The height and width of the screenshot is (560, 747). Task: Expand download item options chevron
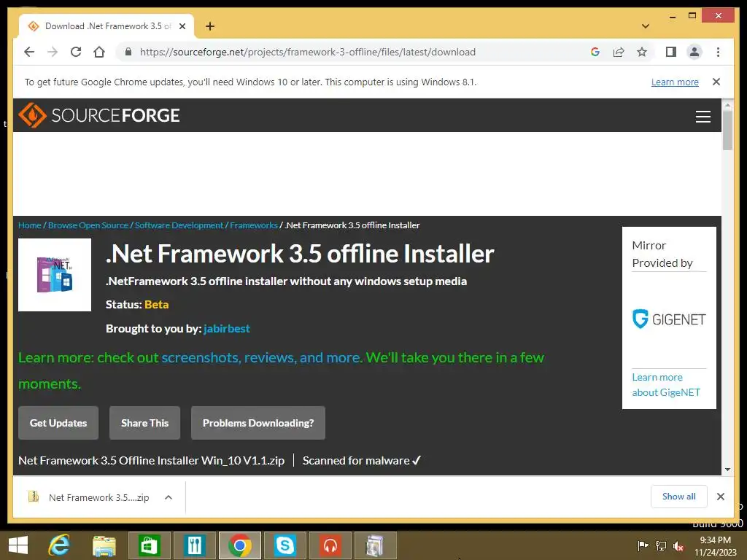pos(169,497)
